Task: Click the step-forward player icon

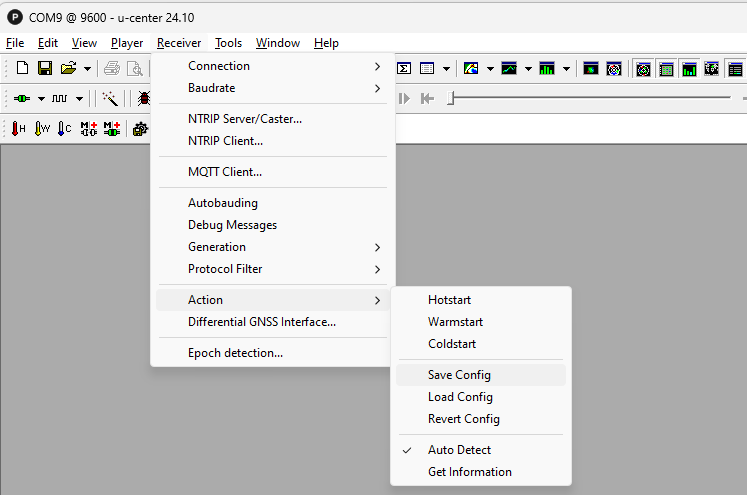Action: 404,99
